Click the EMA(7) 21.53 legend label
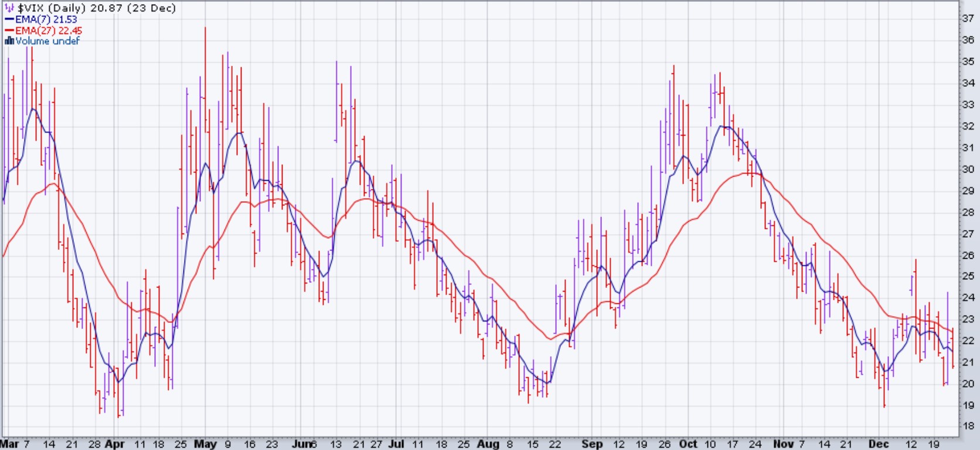 (46, 19)
